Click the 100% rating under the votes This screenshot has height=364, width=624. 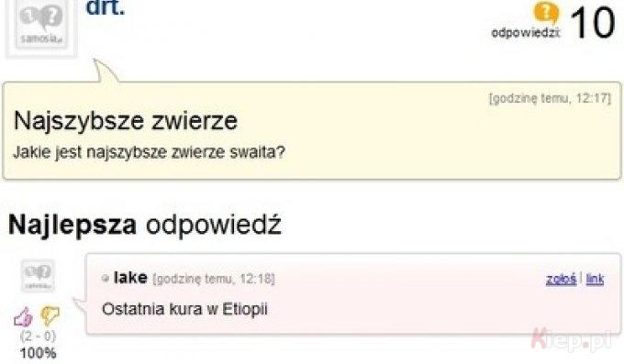[39, 353]
